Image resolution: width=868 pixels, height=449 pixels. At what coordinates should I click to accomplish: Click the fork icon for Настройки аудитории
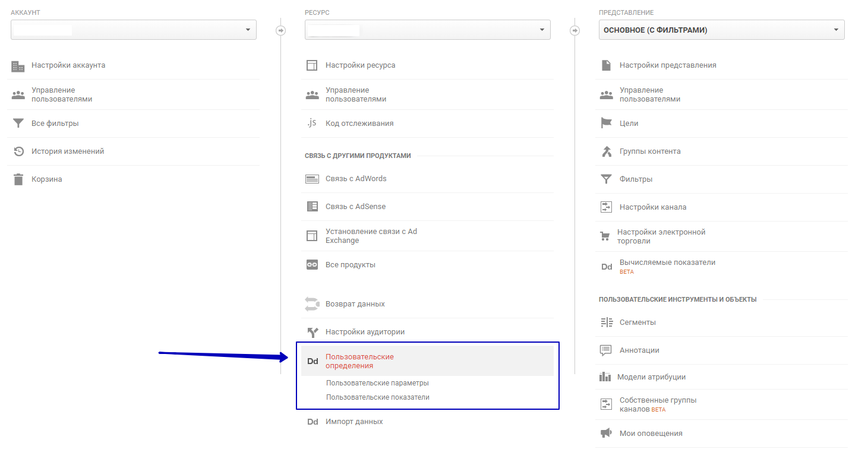(x=313, y=332)
